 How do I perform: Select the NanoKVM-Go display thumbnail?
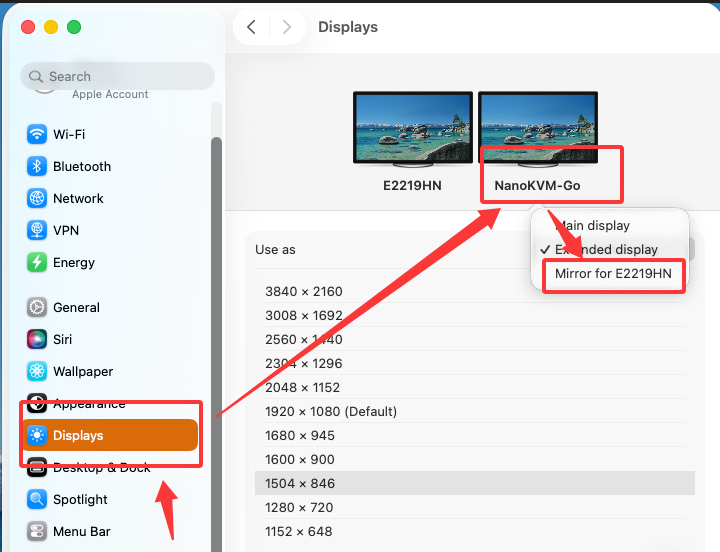(x=538, y=129)
